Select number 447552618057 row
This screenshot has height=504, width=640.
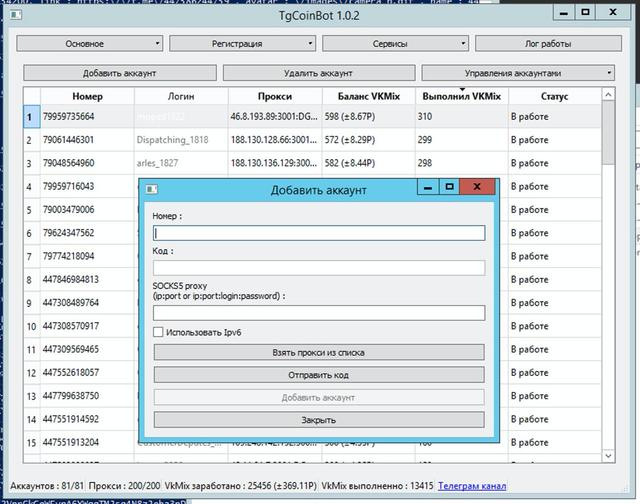pos(87,372)
